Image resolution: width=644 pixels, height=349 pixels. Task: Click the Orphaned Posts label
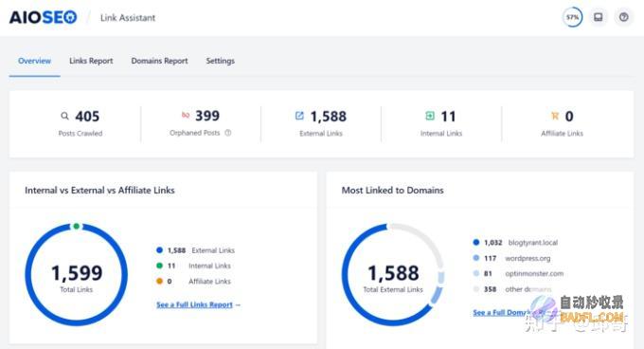click(x=195, y=133)
